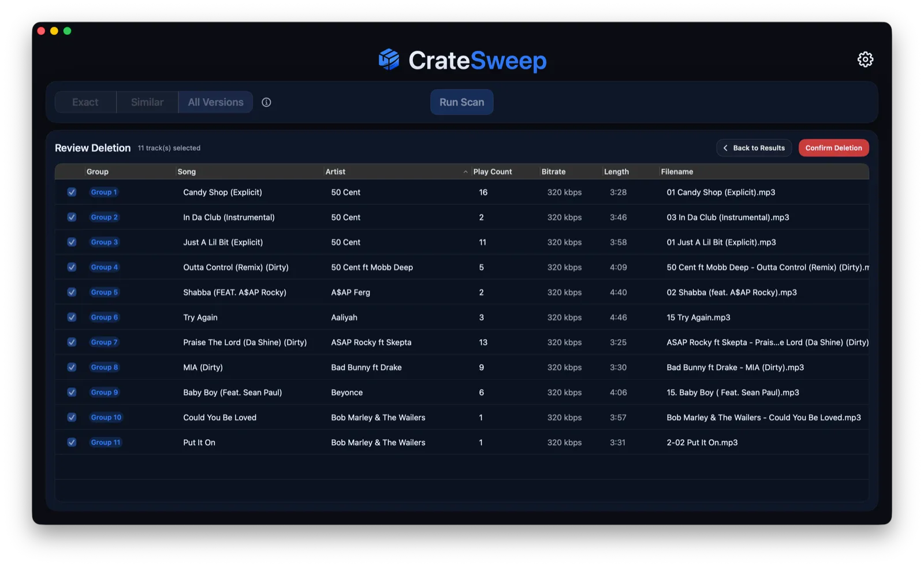Click song title Could You Be Loved
Screen dimensions: 924x567
point(219,417)
